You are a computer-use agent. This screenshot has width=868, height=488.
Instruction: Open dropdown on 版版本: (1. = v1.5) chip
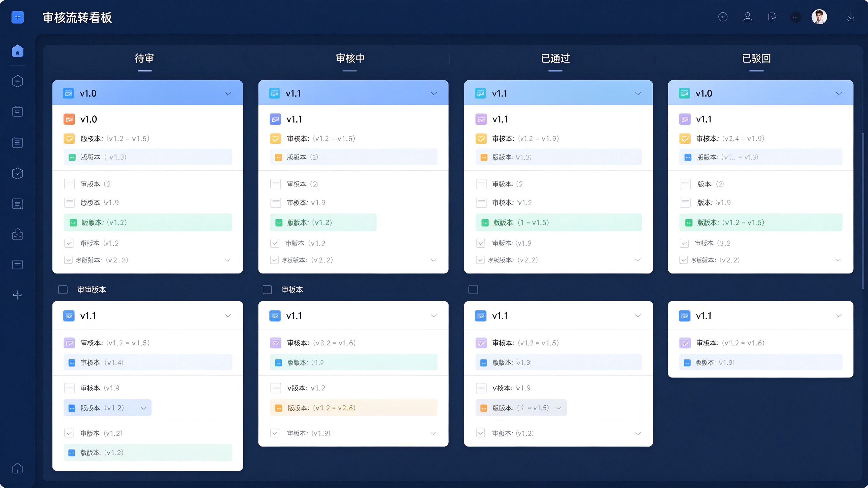pyautogui.click(x=559, y=408)
